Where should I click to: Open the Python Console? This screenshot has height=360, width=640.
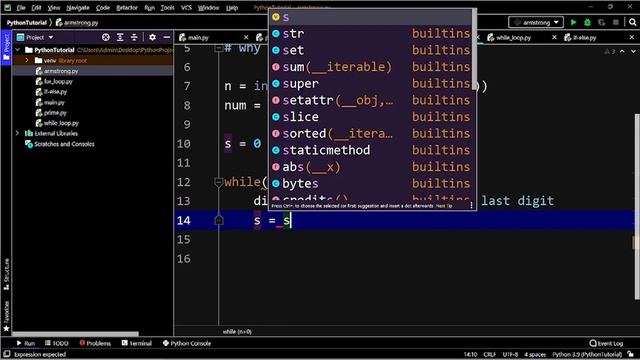click(187, 343)
